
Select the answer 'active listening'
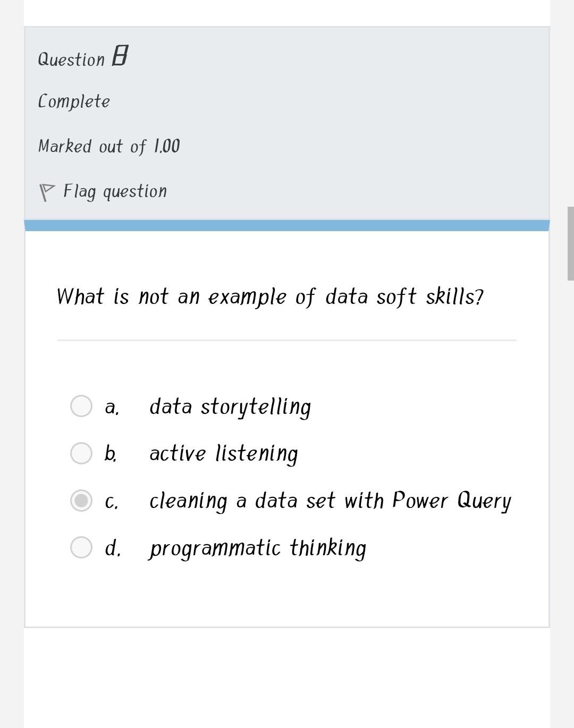click(x=223, y=453)
